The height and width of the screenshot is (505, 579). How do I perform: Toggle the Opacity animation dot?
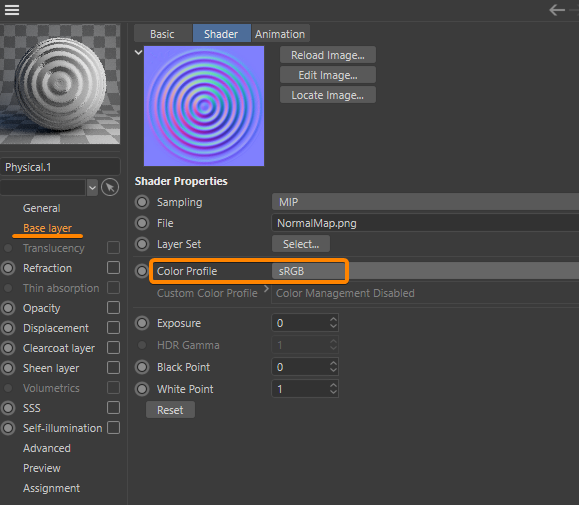pos(8,308)
